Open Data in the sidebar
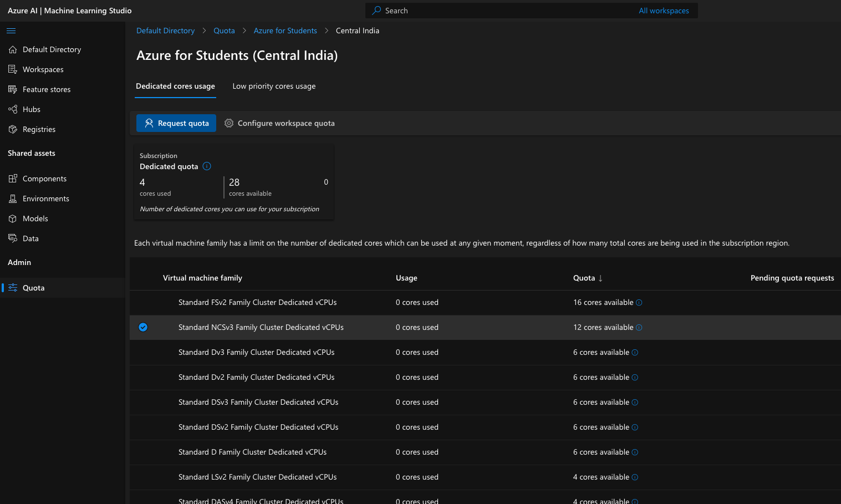The height and width of the screenshot is (504, 841). 62,238
